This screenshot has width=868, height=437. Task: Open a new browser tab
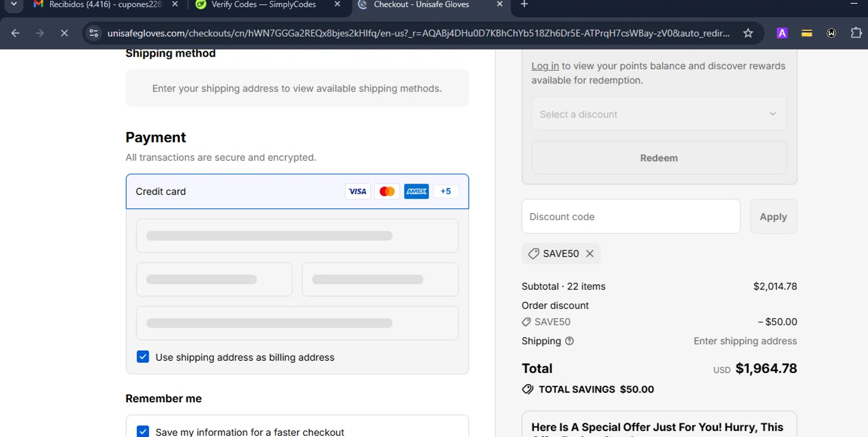pyautogui.click(x=524, y=5)
